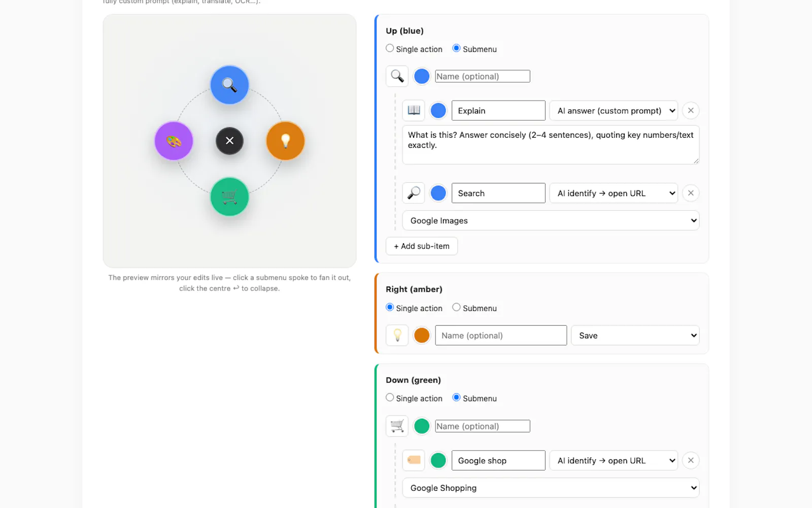Change the Down shopping cart emoji icon
This screenshot has width=812, height=508.
pos(397,426)
